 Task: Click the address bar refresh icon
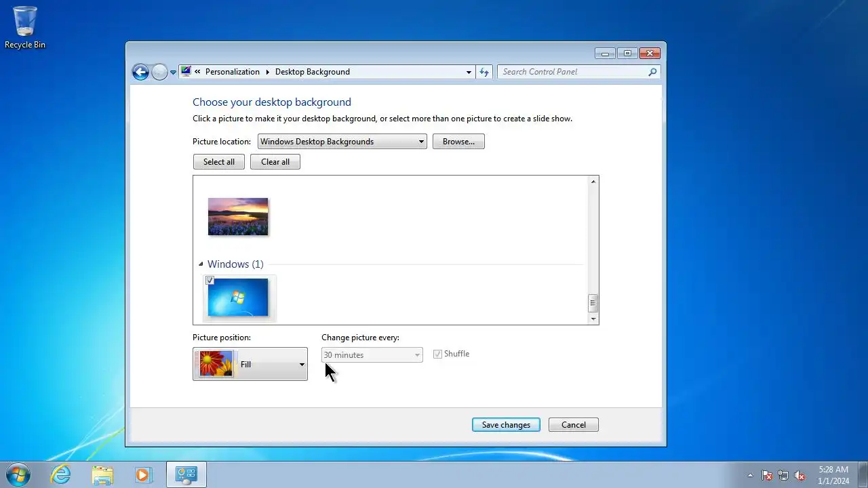click(484, 72)
